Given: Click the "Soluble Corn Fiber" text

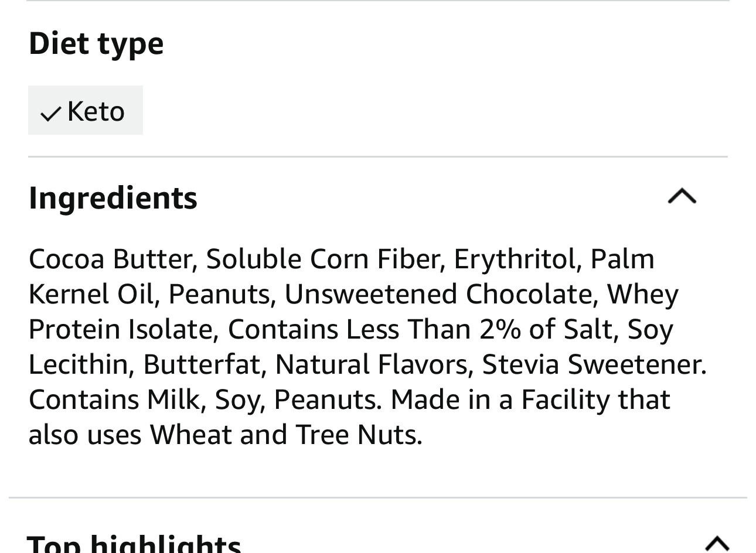Looking at the screenshot, I should (x=322, y=259).
